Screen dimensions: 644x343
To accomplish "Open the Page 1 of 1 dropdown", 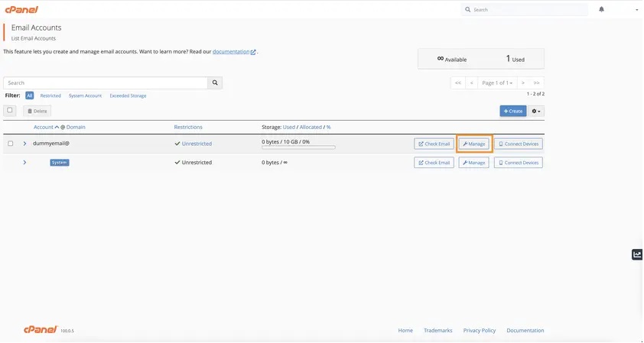I will pyautogui.click(x=497, y=83).
